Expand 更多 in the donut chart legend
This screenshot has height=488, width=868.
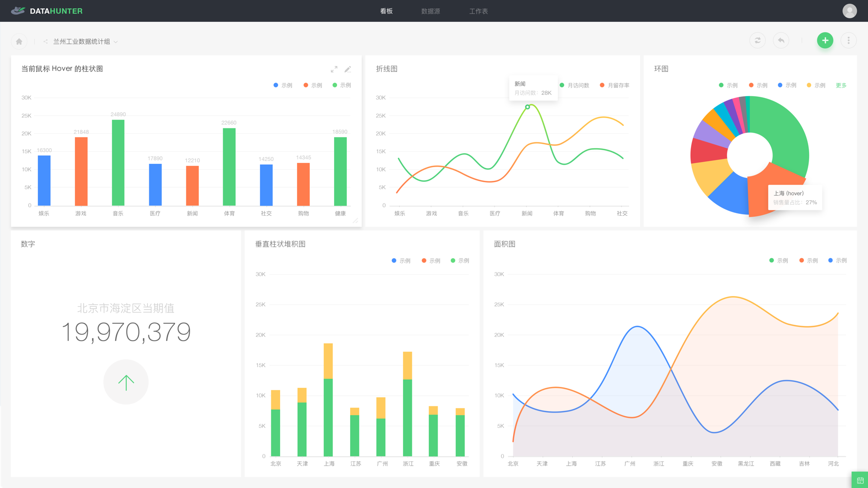pyautogui.click(x=841, y=85)
